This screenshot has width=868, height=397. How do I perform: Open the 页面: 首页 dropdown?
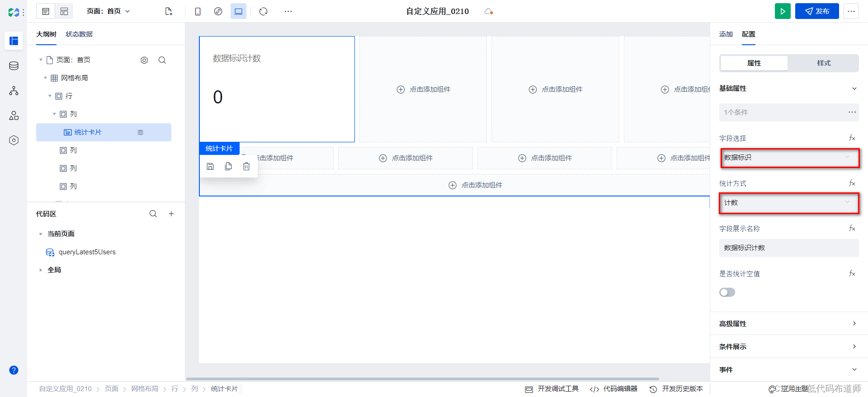click(x=108, y=11)
